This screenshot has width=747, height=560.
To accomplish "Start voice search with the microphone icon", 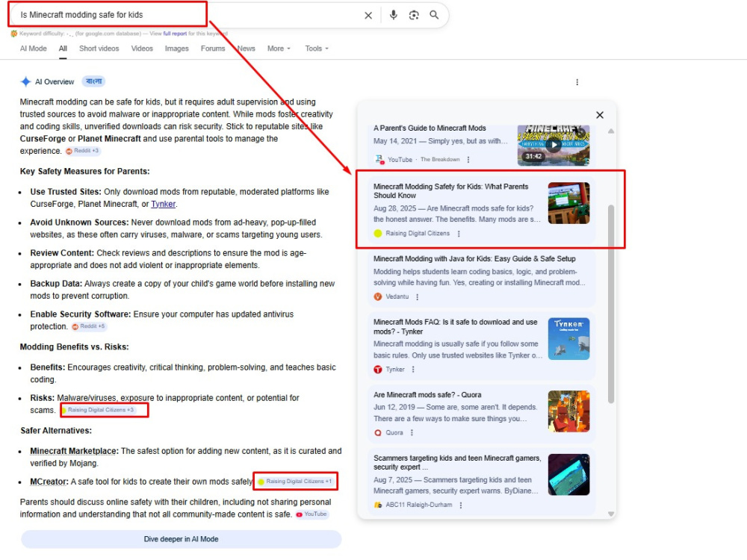I will 394,15.
